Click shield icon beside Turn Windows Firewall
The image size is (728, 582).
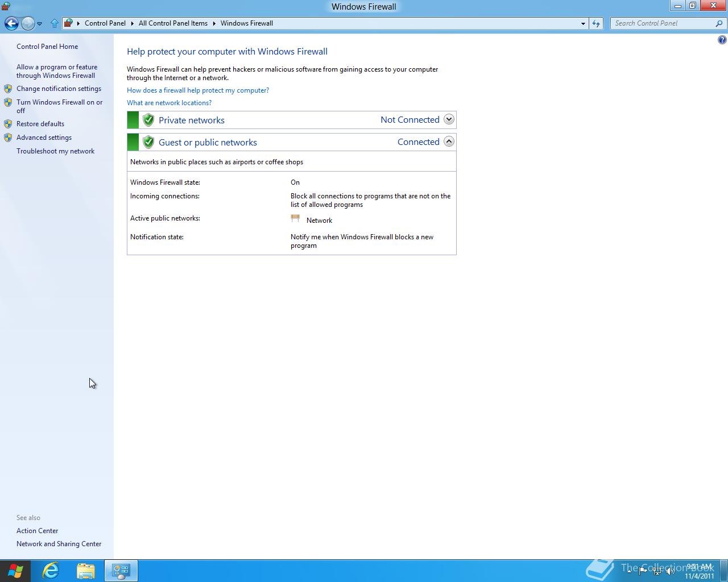pos(8,102)
